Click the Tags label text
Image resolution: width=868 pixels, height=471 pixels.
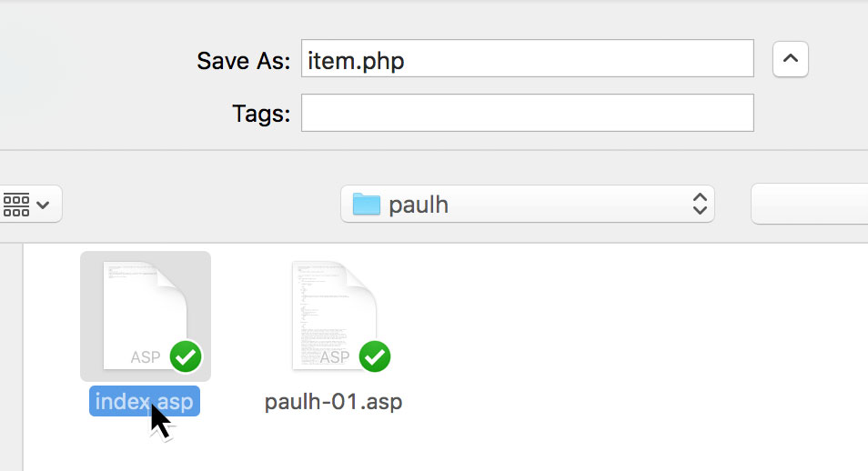pos(261,114)
